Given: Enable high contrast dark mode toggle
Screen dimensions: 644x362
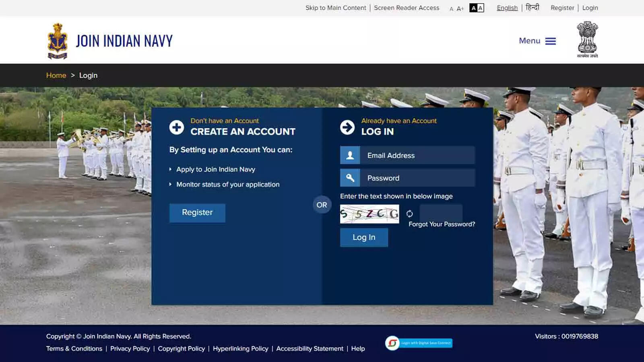Looking at the screenshot, I should [474, 8].
